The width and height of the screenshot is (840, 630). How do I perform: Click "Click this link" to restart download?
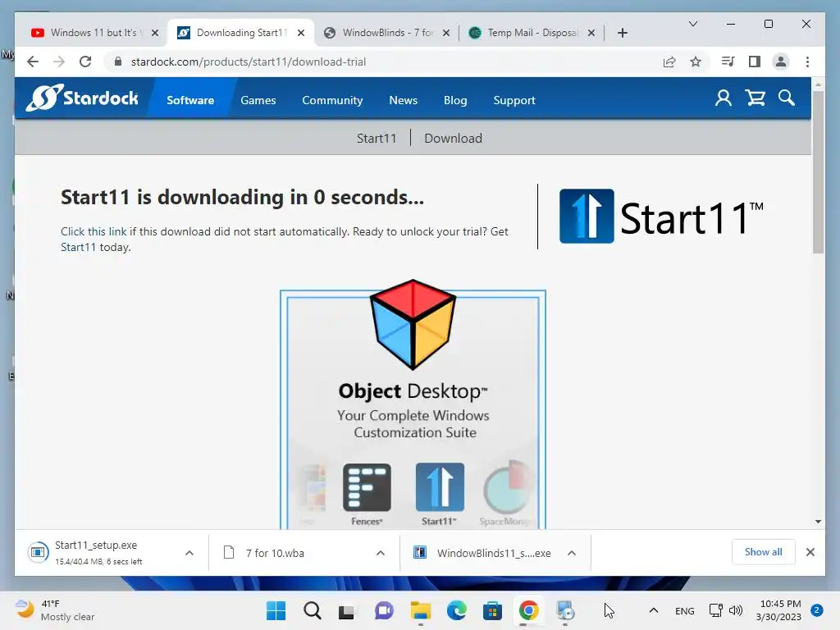click(94, 231)
